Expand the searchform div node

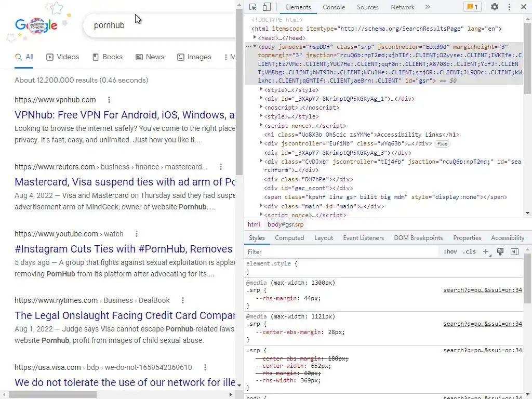[261, 161]
